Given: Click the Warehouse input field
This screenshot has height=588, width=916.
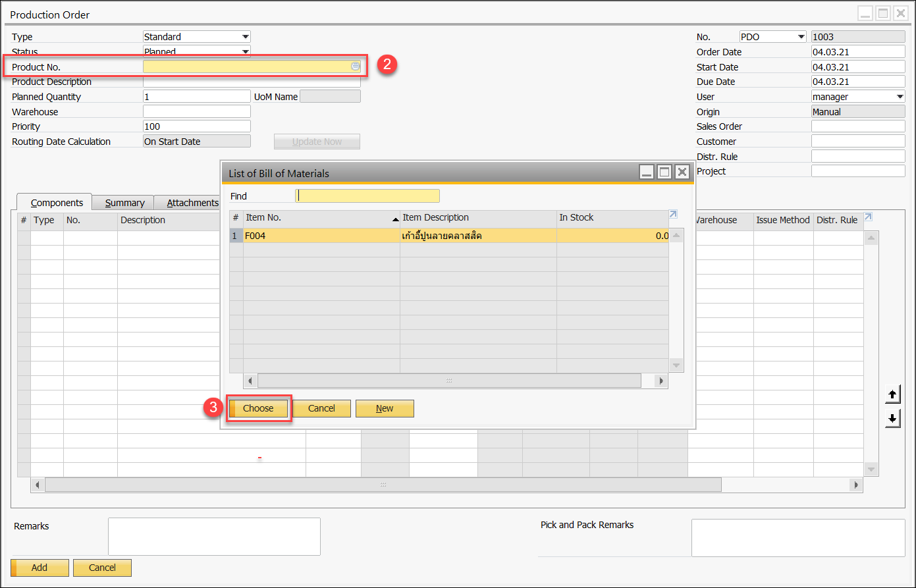Looking at the screenshot, I should (196, 111).
